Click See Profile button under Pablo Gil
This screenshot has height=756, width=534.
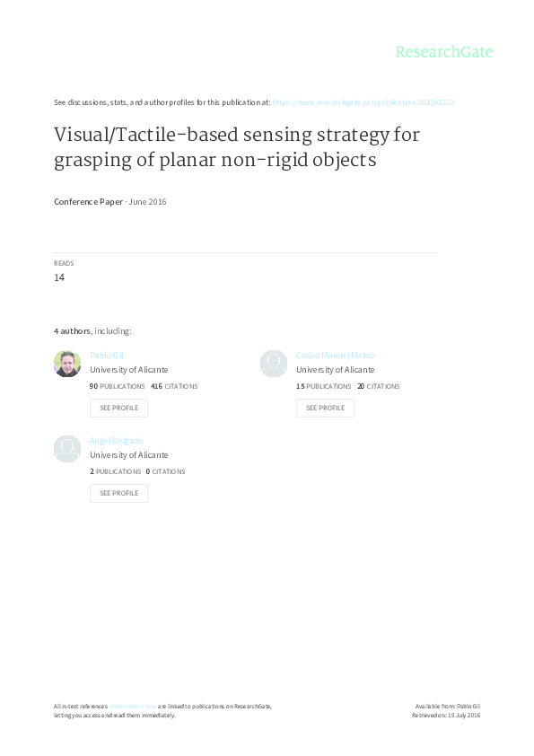tap(118, 408)
